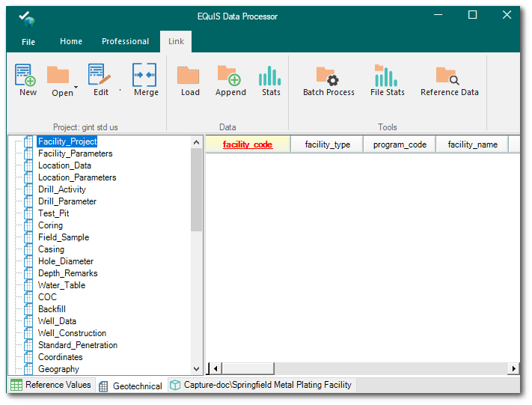The width and height of the screenshot is (532, 405).
Task: Click the EQuIS application logo icon
Action: pyautogui.click(x=27, y=18)
